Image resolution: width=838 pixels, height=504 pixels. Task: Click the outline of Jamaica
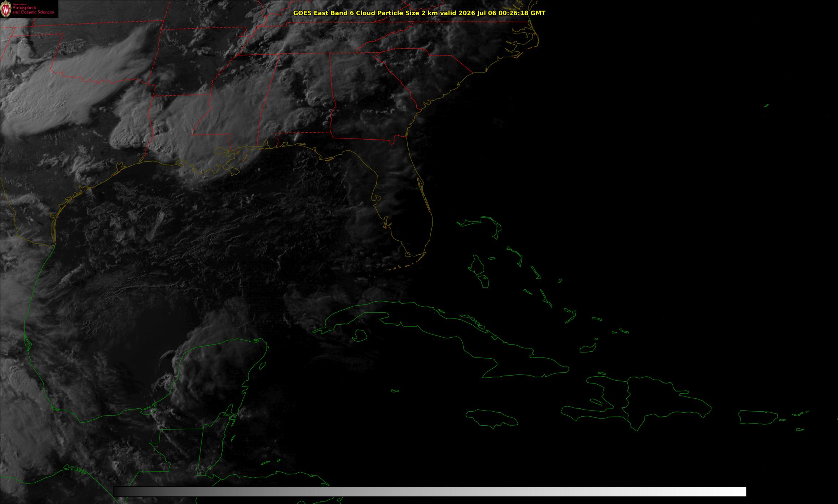[x=492, y=419]
